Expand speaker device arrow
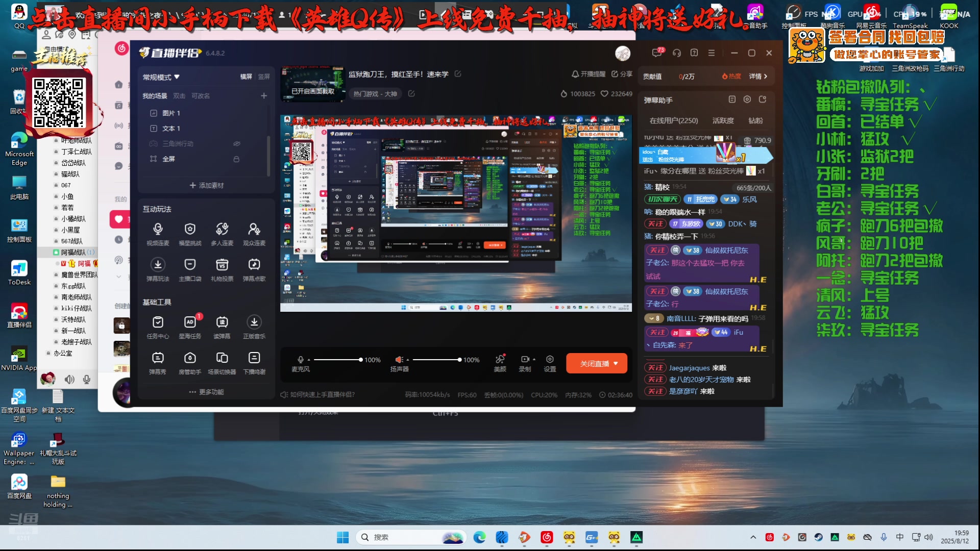 point(407,360)
